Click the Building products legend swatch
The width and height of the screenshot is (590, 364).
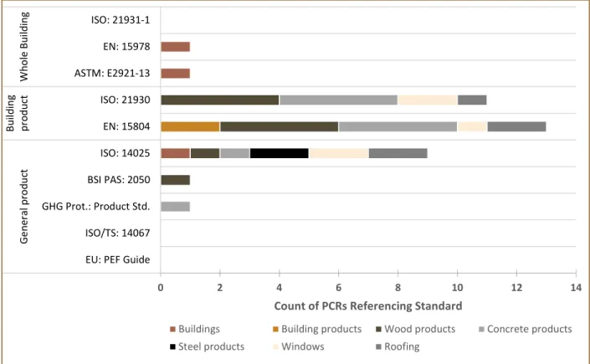click(275, 330)
